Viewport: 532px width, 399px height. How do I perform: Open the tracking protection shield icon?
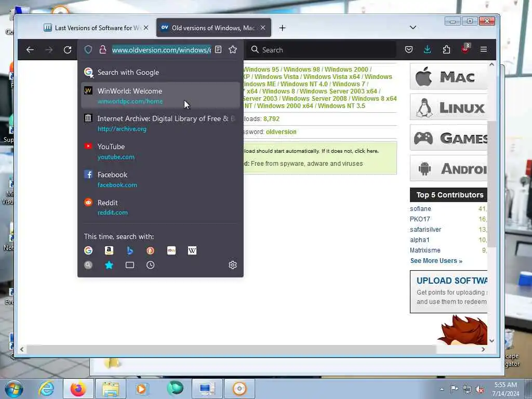click(x=88, y=49)
